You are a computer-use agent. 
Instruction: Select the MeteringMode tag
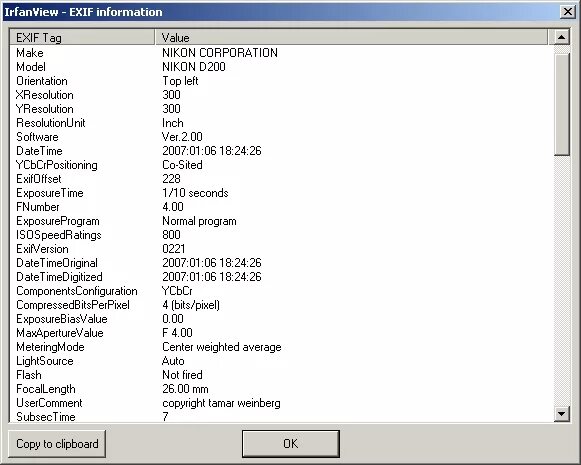[x=50, y=347]
